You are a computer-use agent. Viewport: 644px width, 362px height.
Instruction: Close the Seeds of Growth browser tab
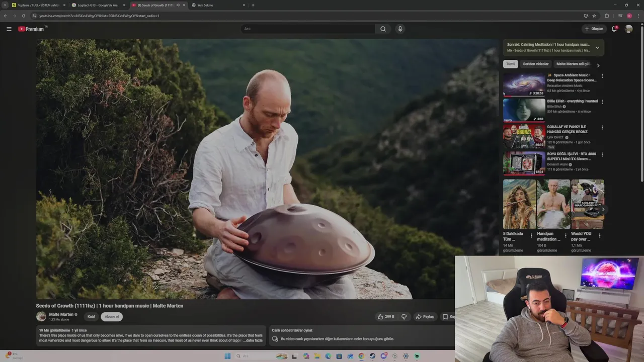[184, 5]
